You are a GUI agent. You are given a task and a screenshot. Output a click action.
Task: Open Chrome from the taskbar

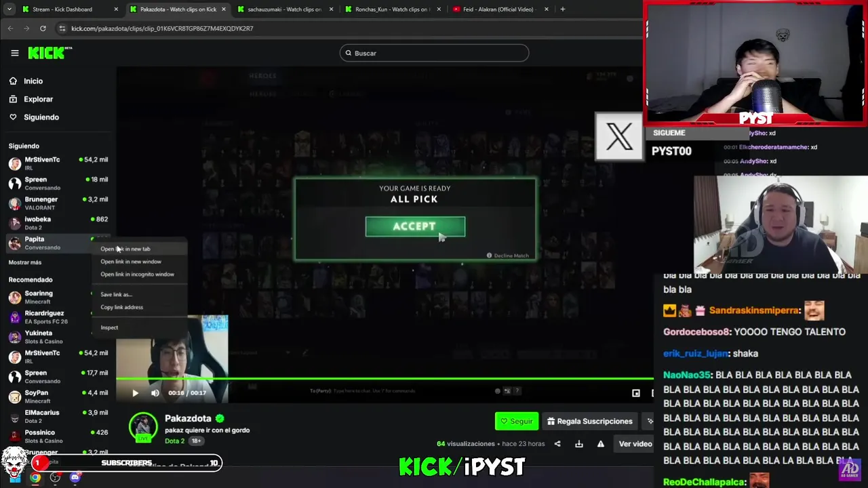click(x=35, y=478)
